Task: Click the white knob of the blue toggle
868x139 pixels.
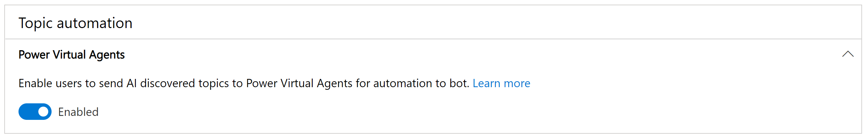Action: (x=43, y=112)
